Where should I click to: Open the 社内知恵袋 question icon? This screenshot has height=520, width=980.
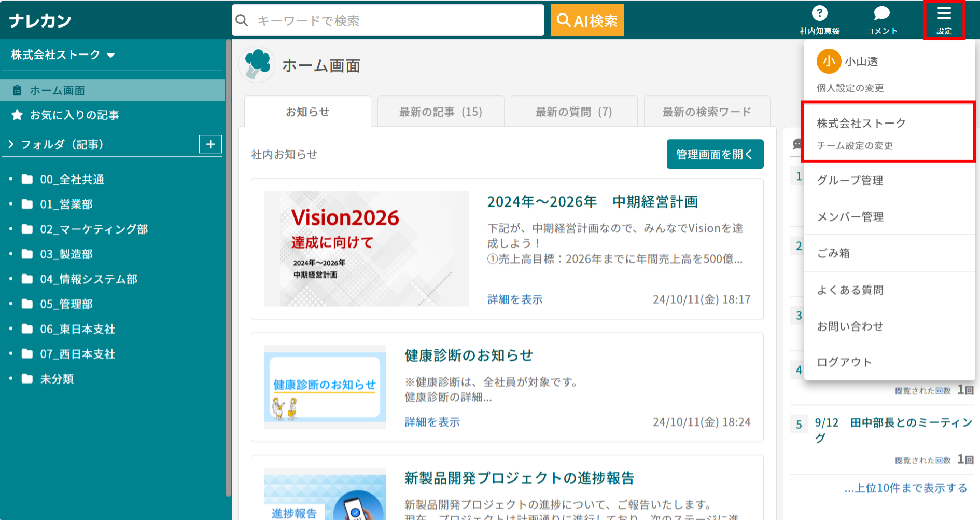819,14
